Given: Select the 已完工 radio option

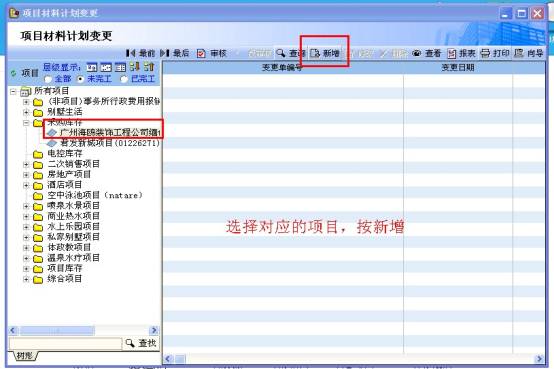Looking at the screenshot, I should coord(124,79).
